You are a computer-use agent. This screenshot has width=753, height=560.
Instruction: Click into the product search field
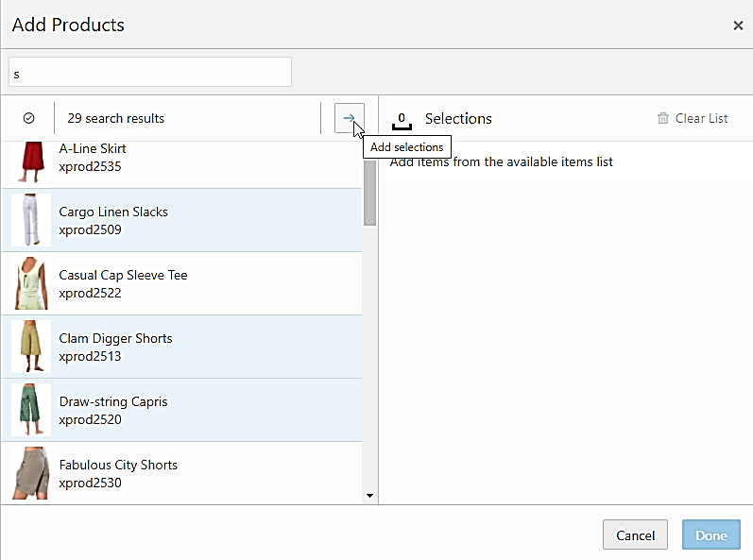(150, 73)
